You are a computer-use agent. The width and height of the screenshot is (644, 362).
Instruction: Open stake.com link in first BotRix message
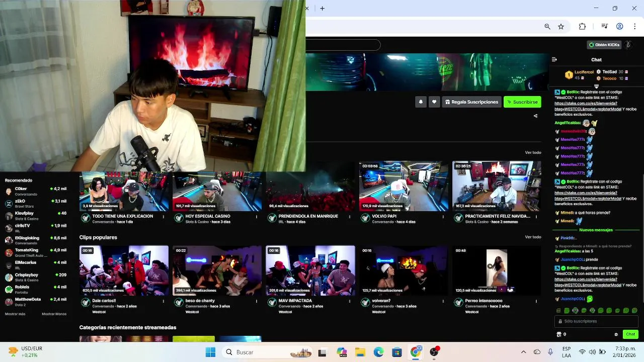pos(588,106)
